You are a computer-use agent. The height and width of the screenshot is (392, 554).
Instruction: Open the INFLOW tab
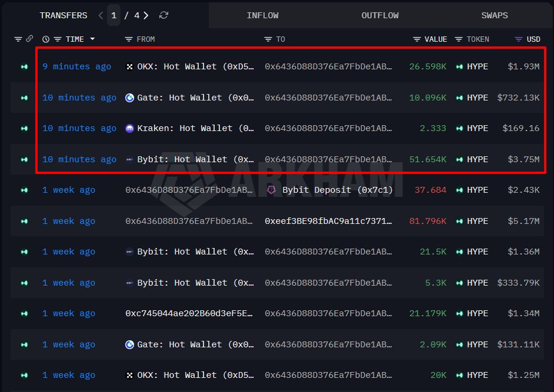(262, 15)
